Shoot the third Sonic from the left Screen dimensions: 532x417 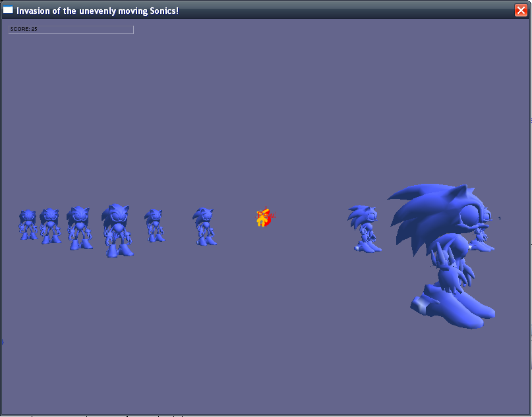(x=79, y=228)
